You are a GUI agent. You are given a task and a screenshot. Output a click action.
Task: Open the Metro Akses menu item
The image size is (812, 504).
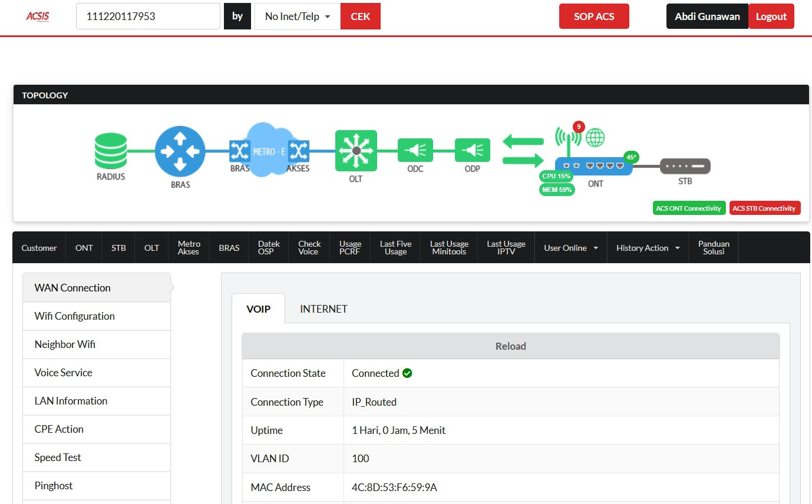(x=189, y=248)
